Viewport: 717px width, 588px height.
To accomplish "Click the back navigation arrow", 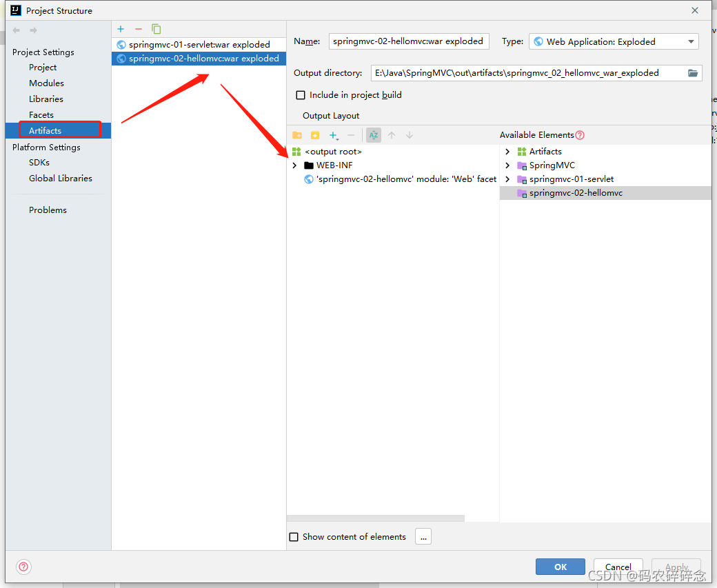I will coord(17,30).
